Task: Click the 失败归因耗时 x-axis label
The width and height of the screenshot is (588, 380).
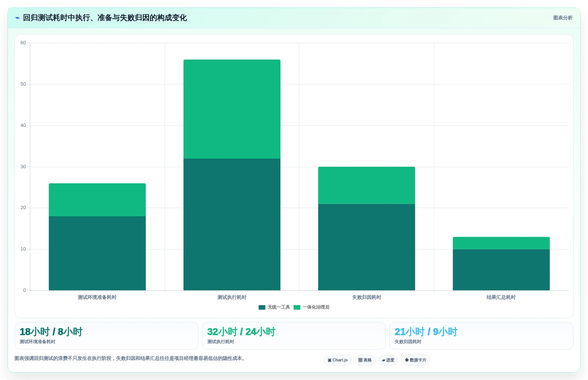Action: pyautogui.click(x=366, y=297)
